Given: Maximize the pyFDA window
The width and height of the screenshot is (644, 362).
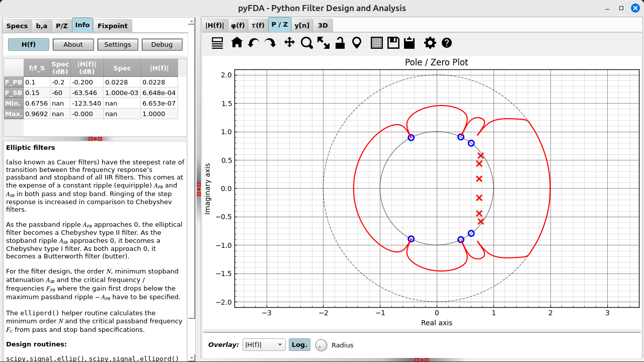Looking at the screenshot, I should point(621,8).
